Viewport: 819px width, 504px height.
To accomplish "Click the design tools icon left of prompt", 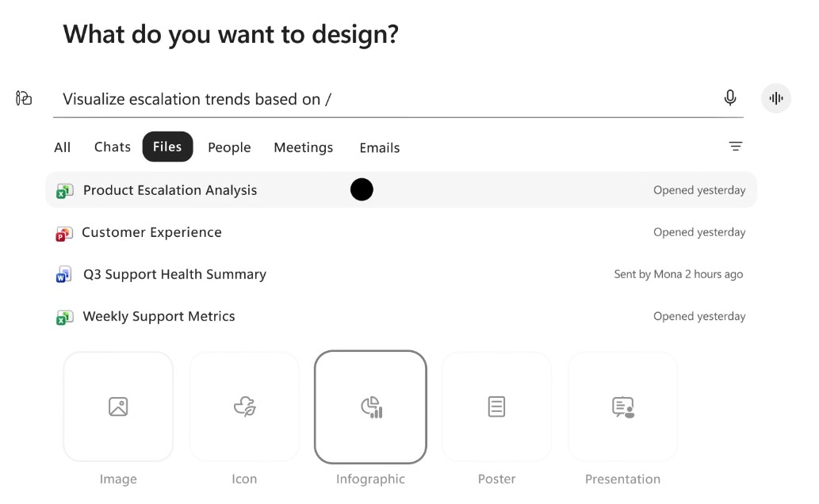I will [24, 97].
